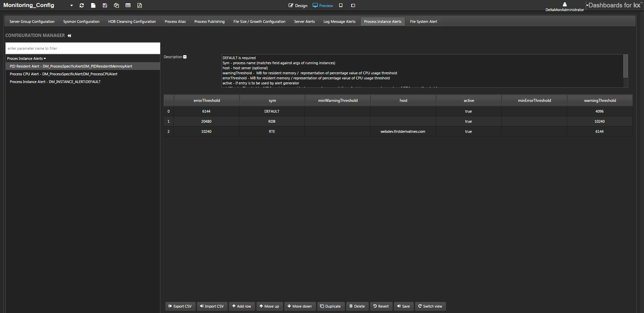The width and height of the screenshot is (644, 313).
Task: Switch to Preview mode
Action: 323,6
